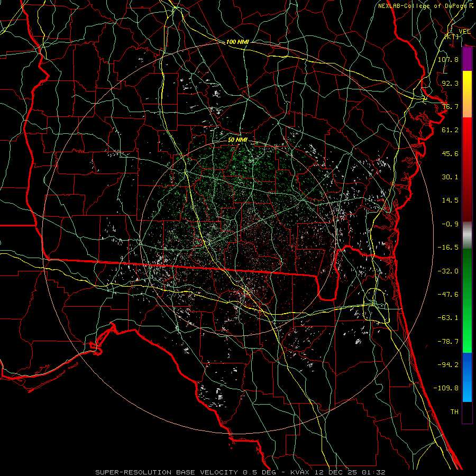Select the -78.7 value on velocity scale

pyautogui.click(x=448, y=342)
